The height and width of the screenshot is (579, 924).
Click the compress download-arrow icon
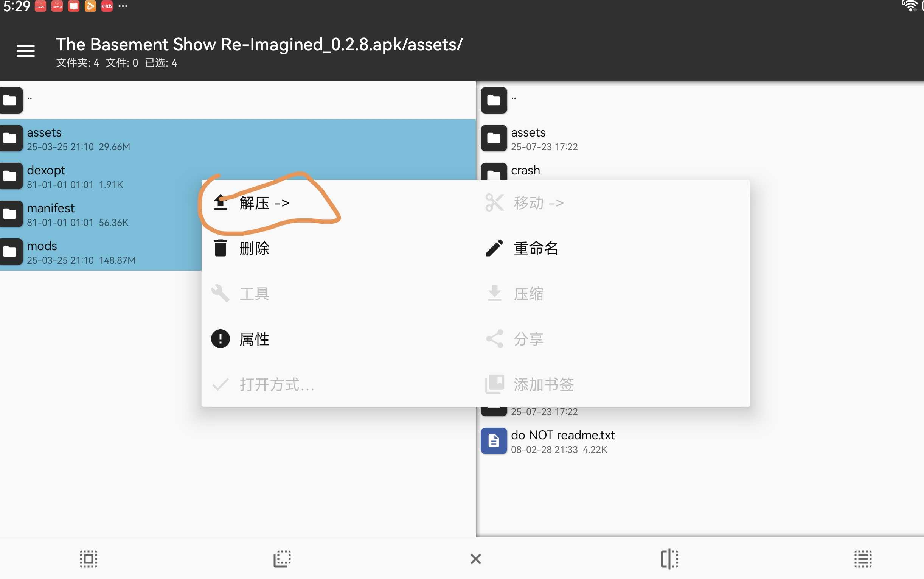tap(494, 293)
